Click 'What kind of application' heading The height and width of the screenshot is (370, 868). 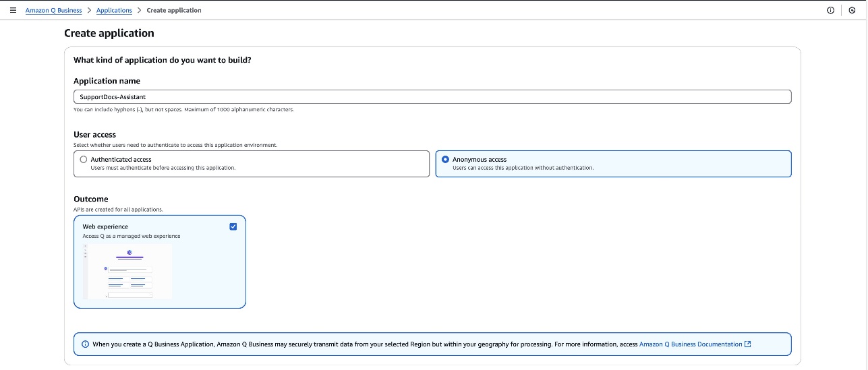pos(162,60)
